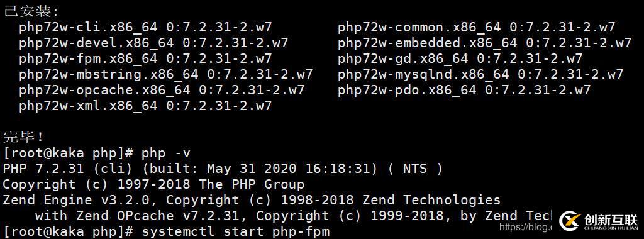Click the Zend OPcache v7.2.31 line
644x239 pixels.
click(x=293, y=216)
